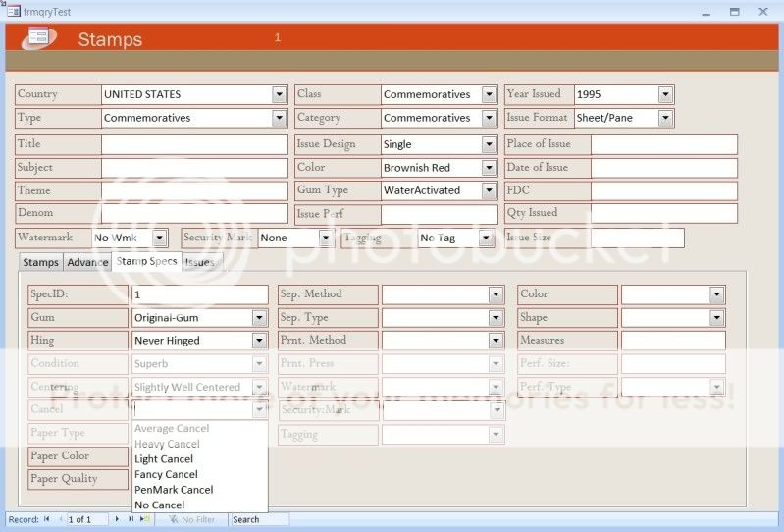This screenshot has width=784, height=532.
Task: Click the FDC input field
Action: click(x=664, y=191)
